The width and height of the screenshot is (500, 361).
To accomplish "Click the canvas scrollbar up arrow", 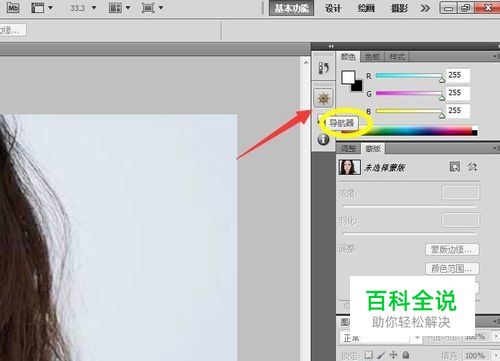I will 305,62.
